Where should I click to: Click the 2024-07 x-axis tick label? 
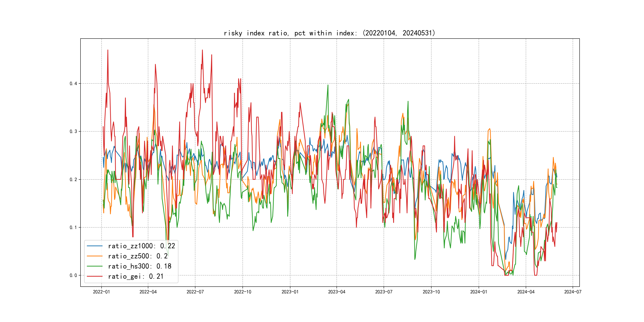(x=573, y=292)
